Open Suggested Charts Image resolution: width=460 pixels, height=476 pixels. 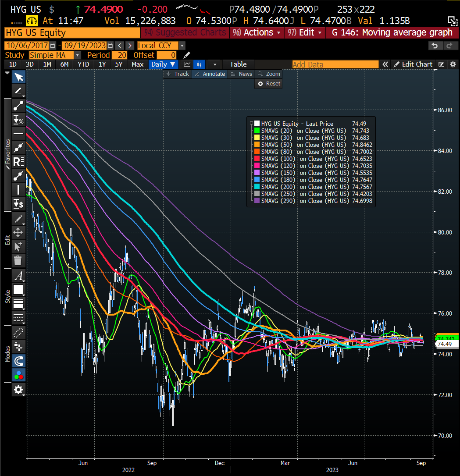click(185, 32)
